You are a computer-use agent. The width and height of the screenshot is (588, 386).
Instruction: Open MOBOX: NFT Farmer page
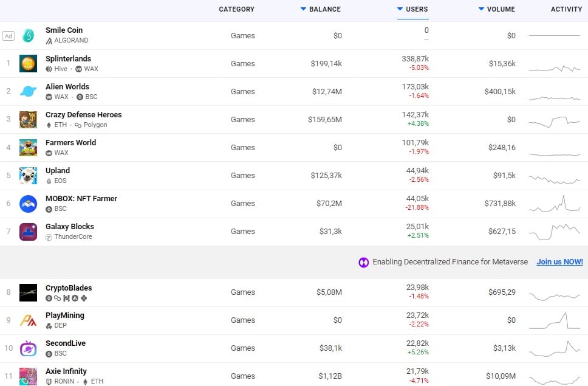81,198
